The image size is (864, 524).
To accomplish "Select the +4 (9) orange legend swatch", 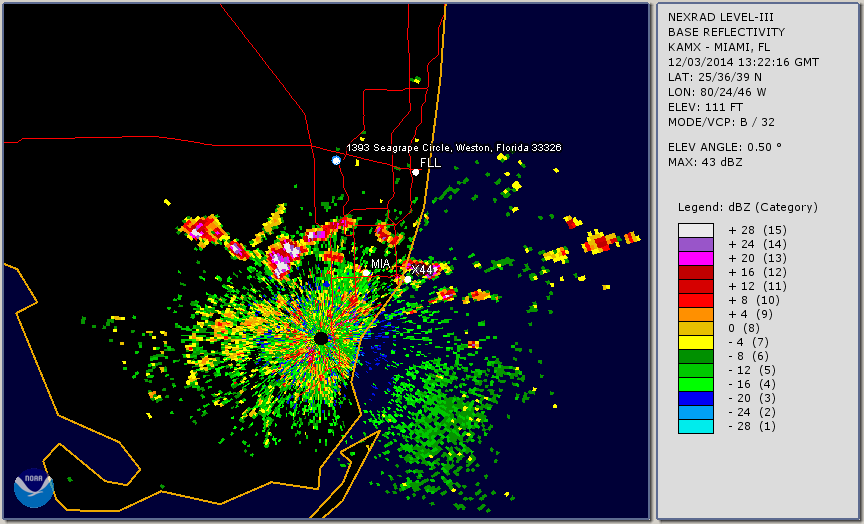I will [696, 315].
